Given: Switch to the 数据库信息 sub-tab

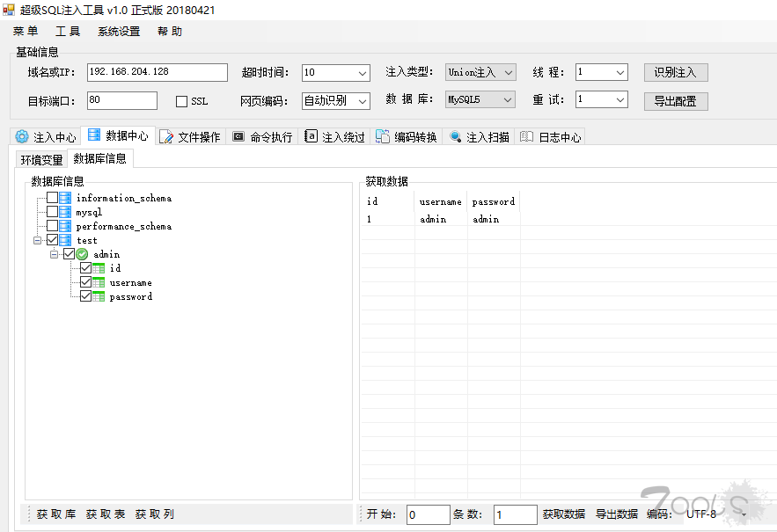Looking at the screenshot, I should 100,158.
